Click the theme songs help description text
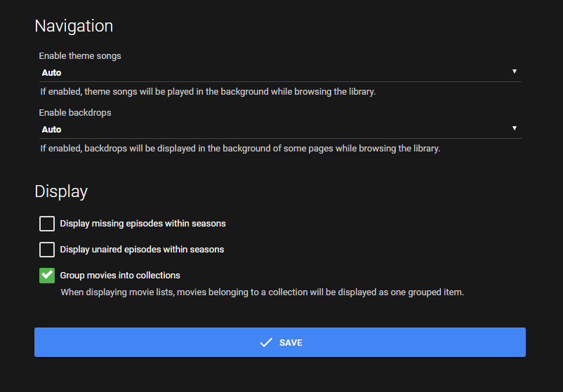The image size is (563, 392). coord(208,92)
